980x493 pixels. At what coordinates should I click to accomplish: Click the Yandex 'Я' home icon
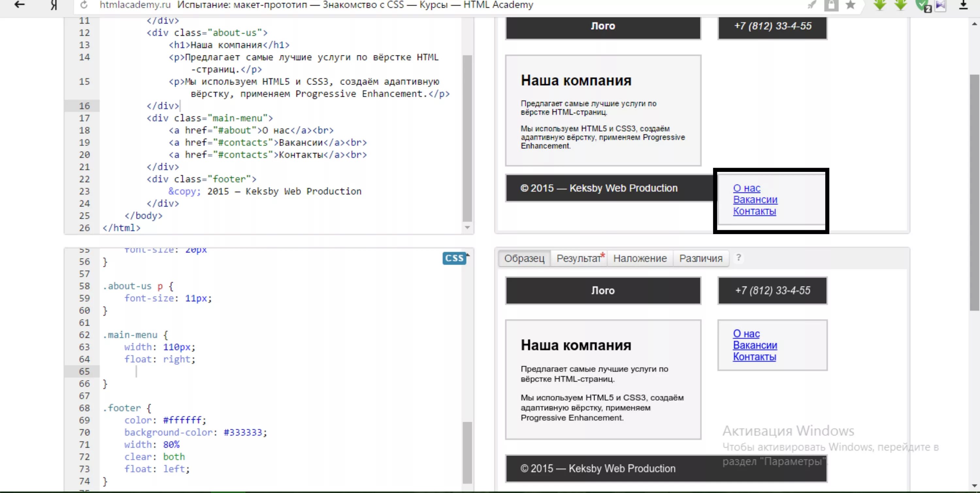point(54,5)
